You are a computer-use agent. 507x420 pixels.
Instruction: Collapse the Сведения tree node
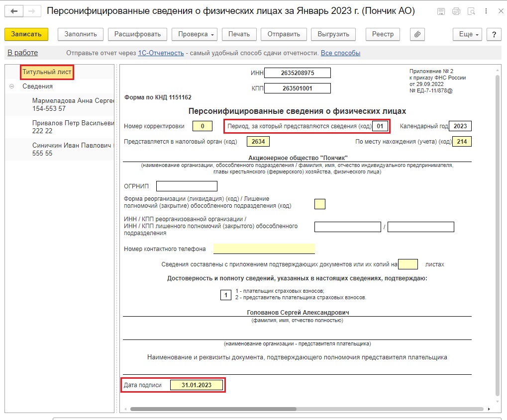[11, 86]
